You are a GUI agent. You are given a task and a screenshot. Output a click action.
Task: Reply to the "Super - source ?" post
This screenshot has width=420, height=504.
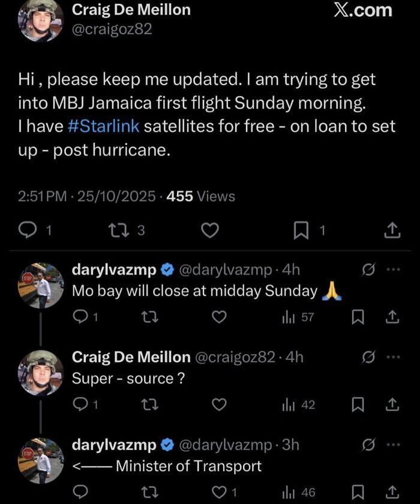(x=80, y=405)
